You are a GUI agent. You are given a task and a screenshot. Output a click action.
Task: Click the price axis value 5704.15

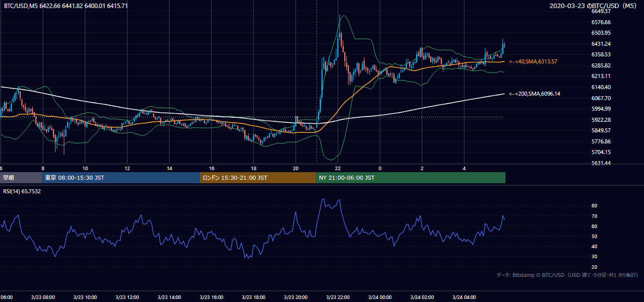[x=601, y=152]
